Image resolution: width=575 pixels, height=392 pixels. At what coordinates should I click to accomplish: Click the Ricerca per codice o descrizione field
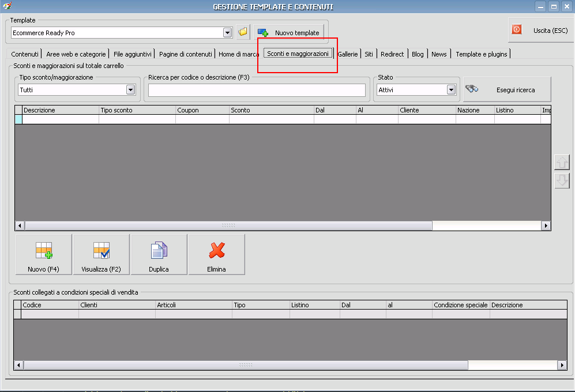(257, 90)
